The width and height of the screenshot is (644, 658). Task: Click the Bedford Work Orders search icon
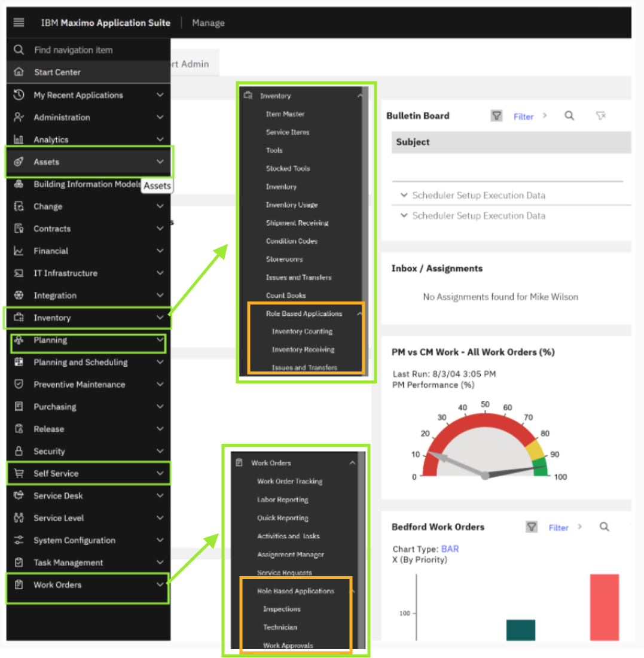[x=604, y=526]
